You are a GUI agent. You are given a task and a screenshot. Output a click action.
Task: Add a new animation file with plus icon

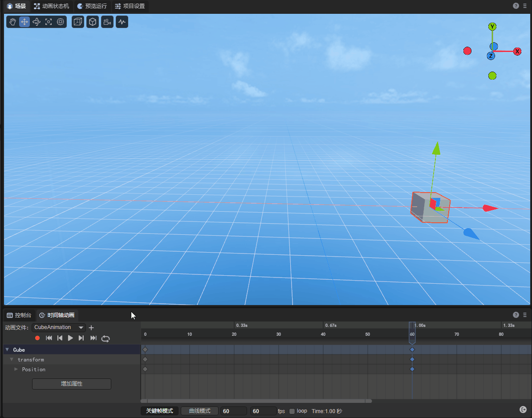click(x=91, y=328)
